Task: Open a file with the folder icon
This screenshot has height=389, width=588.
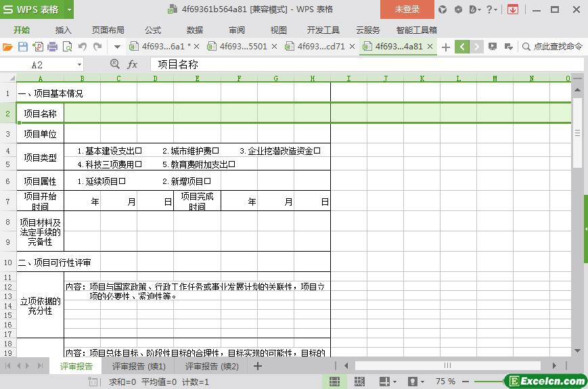Action: (7, 47)
